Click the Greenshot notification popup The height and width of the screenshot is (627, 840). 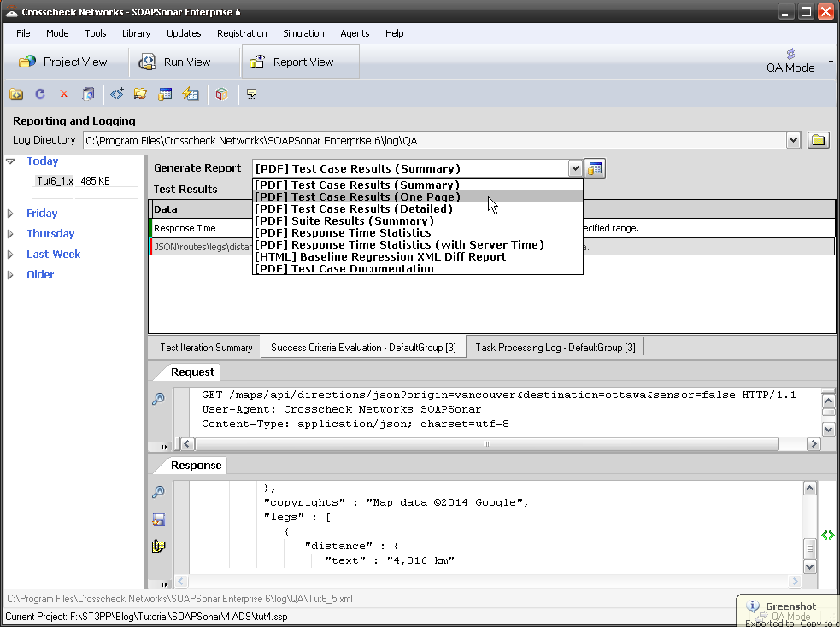[788, 611]
